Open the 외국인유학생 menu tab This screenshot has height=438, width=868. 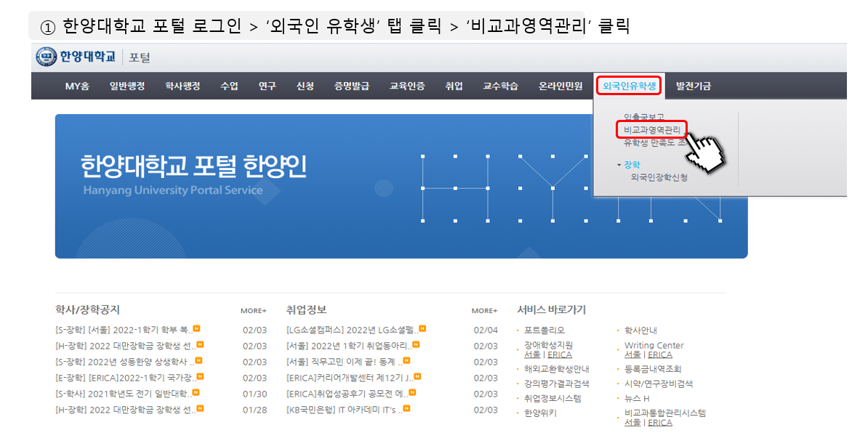click(x=629, y=86)
